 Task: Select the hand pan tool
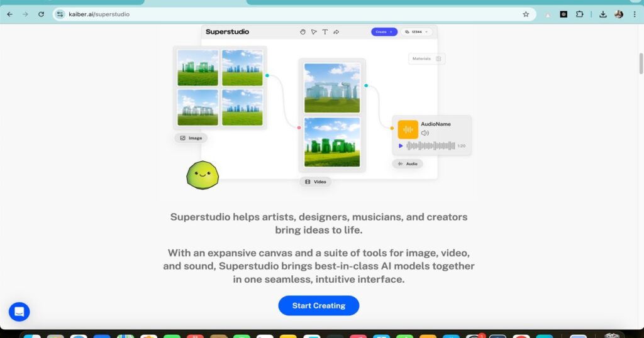303,32
